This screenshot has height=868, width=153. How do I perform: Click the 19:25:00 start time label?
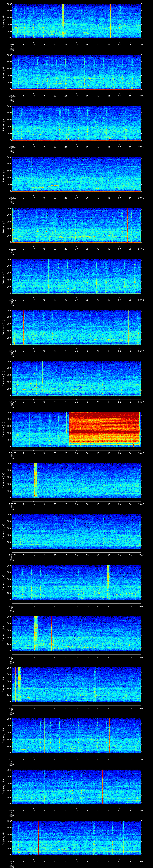tap(12, 504)
